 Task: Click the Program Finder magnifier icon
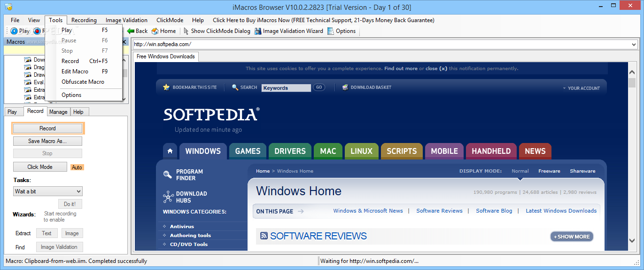(x=167, y=175)
